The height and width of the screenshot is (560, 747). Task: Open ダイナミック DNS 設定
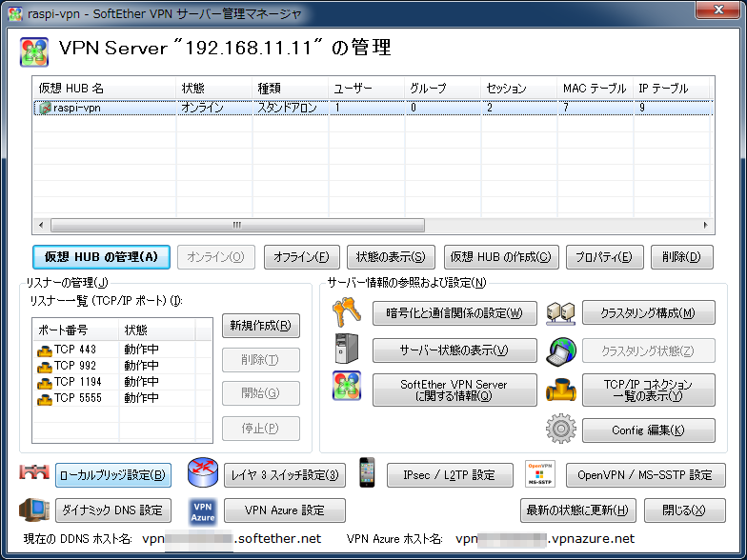click(112, 510)
